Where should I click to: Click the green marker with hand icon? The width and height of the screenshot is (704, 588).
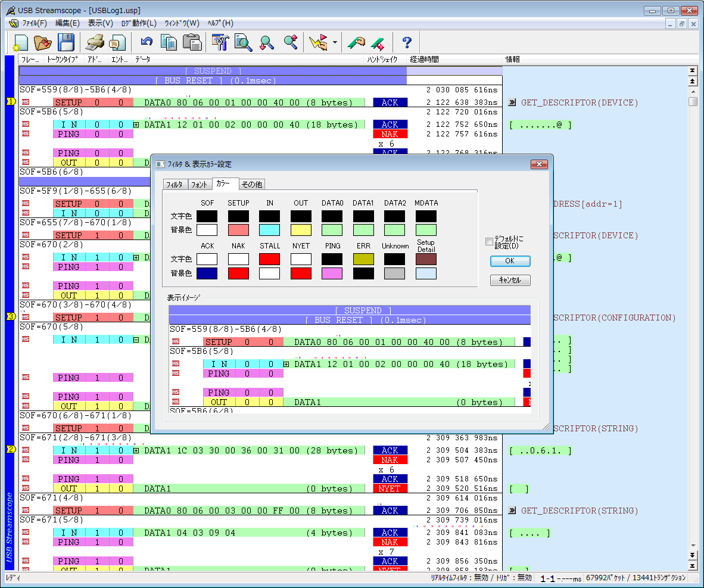[357, 43]
